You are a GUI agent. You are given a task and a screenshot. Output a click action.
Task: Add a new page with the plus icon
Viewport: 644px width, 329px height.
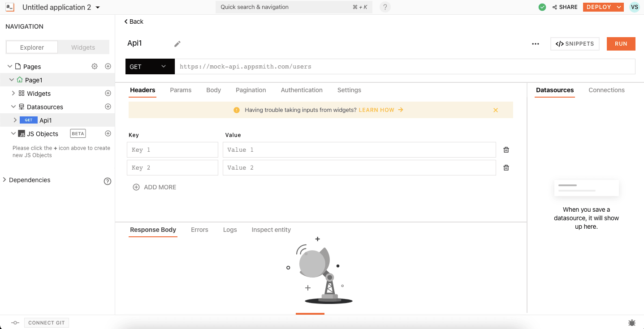click(108, 66)
